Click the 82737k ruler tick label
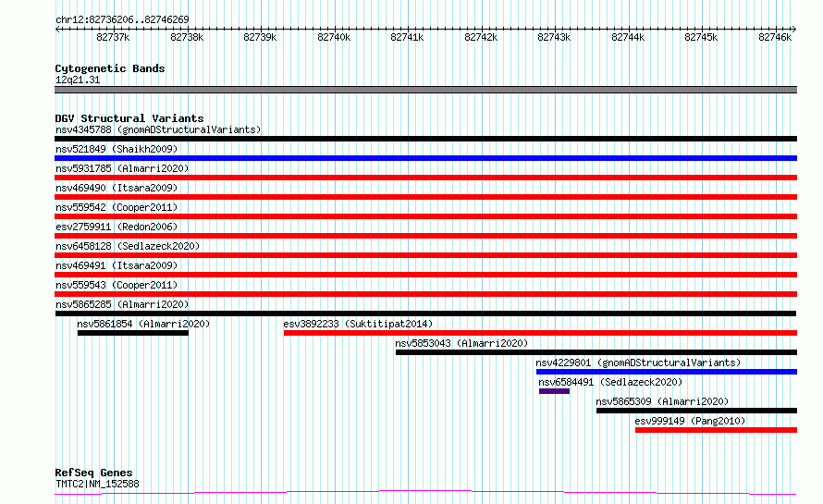The height and width of the screenshot is (504, 823). 113,37
